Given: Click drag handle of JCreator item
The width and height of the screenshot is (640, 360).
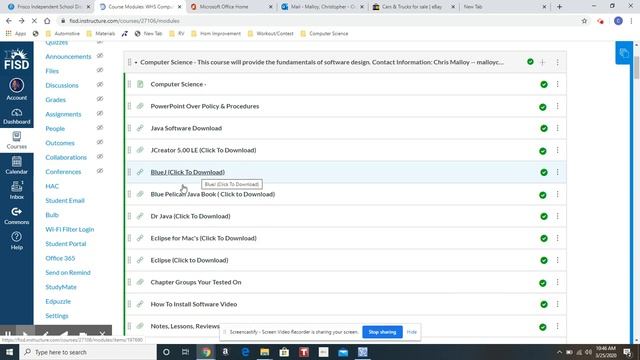Looking at the screenshot, I should click(129, 150).
